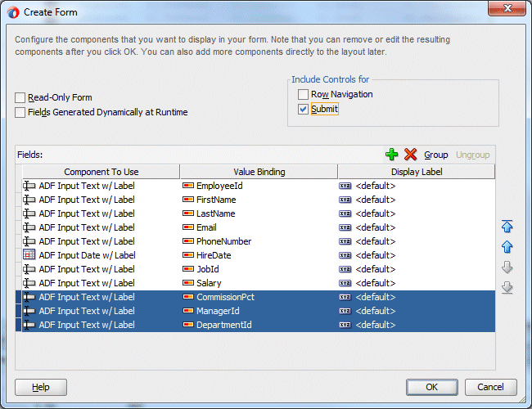Click row selector beside CommissionPct row

pyautogui.click(x=19, y=297)
